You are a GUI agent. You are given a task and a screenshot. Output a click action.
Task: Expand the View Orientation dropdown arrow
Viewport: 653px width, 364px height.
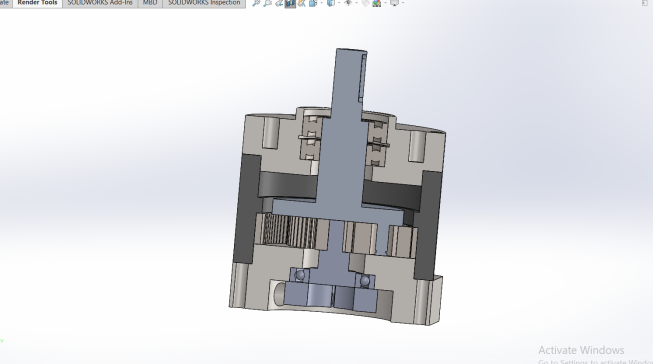coord(321,3)
